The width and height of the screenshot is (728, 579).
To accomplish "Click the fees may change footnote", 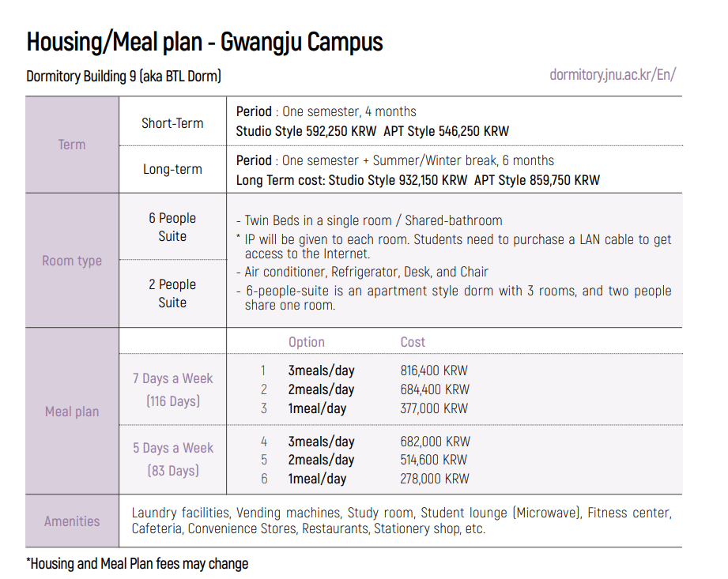I will coord(138,564).
